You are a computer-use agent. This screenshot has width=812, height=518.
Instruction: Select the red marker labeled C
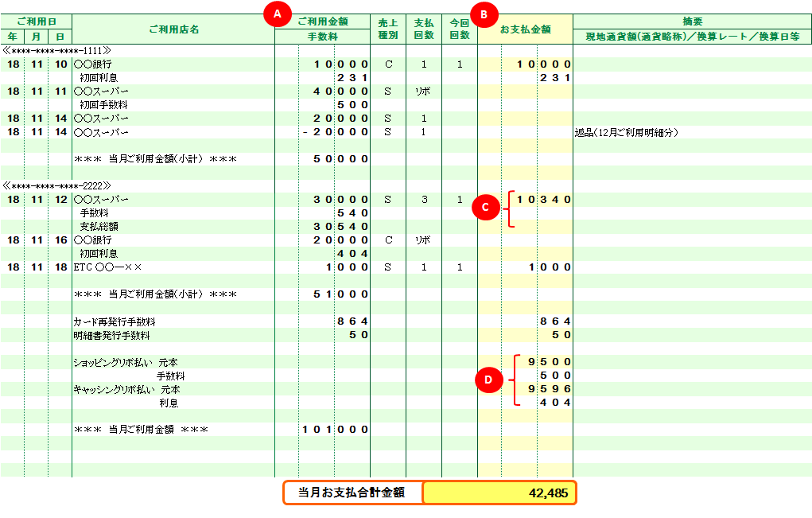tap(484, 207)
